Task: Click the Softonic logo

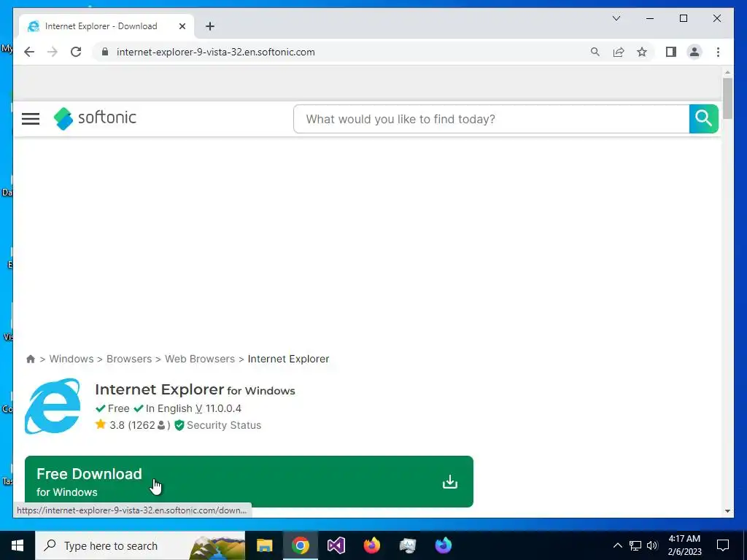Action: tap(95, 118)
